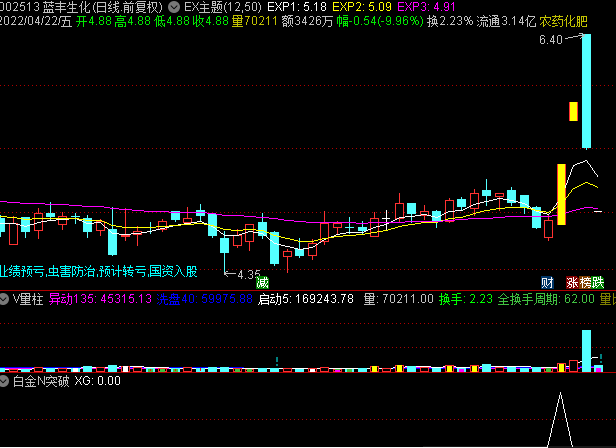Click the 量: 70211.00 volume value
Screen dimensions: 616x448
coord(398,299)
